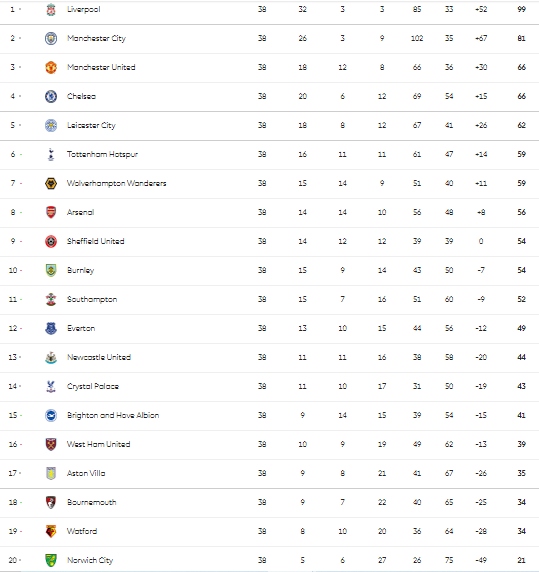This screenshot has height=572, width=539.
Task: Click the Manchester City club badge
Action: point(51,38)
